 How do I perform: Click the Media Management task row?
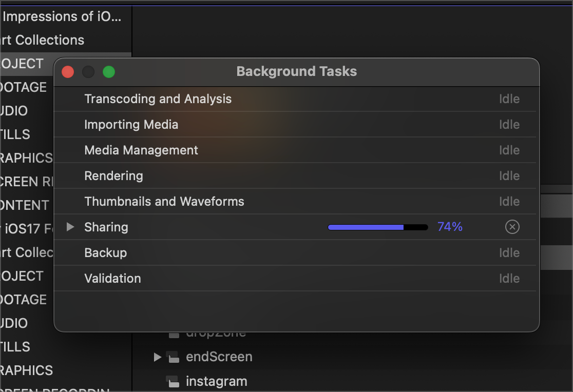point(295,150)
